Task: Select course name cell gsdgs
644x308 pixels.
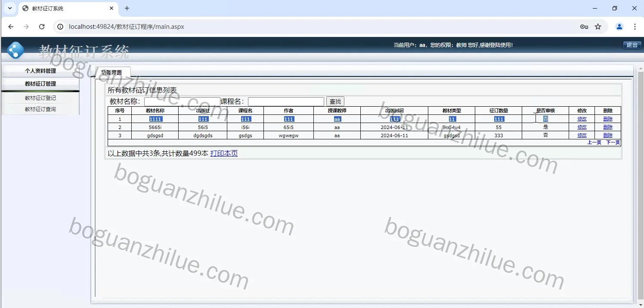Action: (245, 136)
